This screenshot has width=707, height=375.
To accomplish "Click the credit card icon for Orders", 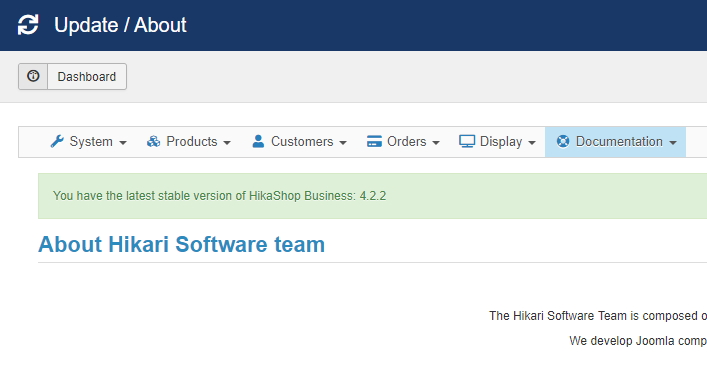I will 374,142.
